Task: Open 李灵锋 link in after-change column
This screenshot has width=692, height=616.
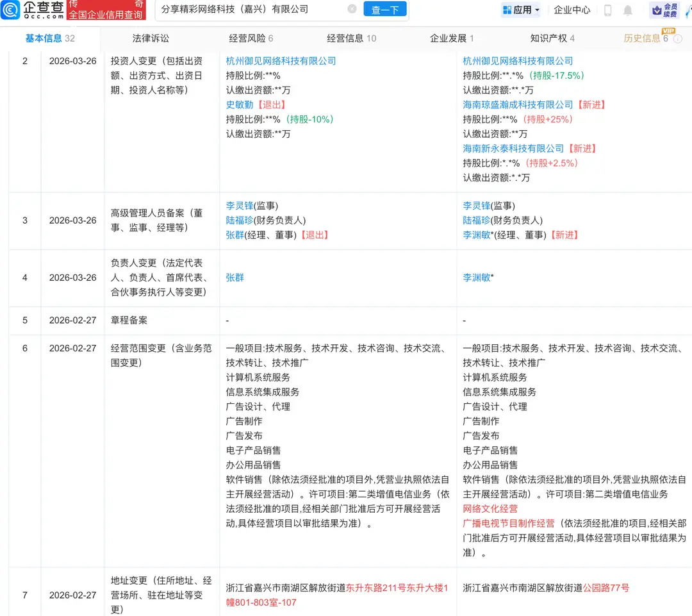Action: click(x=476, y=206)
